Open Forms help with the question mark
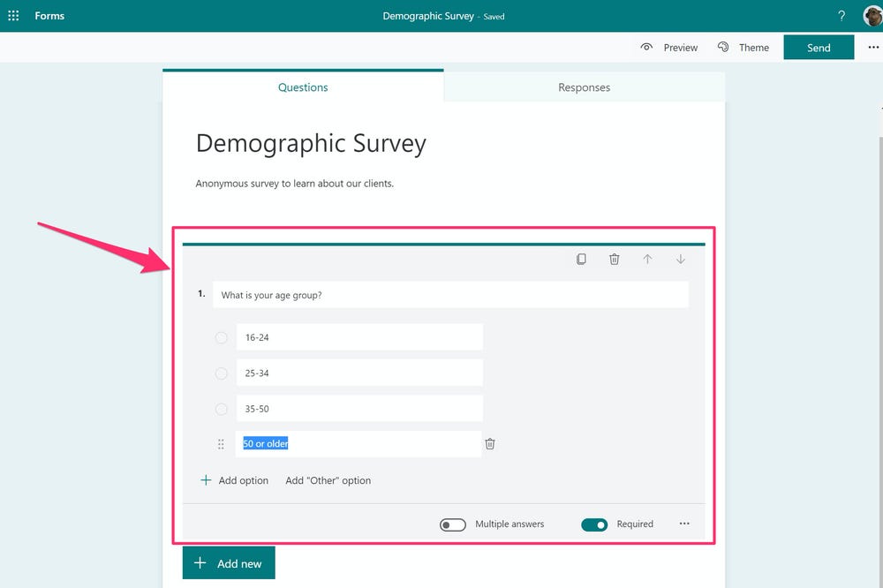Image resolution: width=883 pixels, height=588 pixels. [x=841, y=15]
